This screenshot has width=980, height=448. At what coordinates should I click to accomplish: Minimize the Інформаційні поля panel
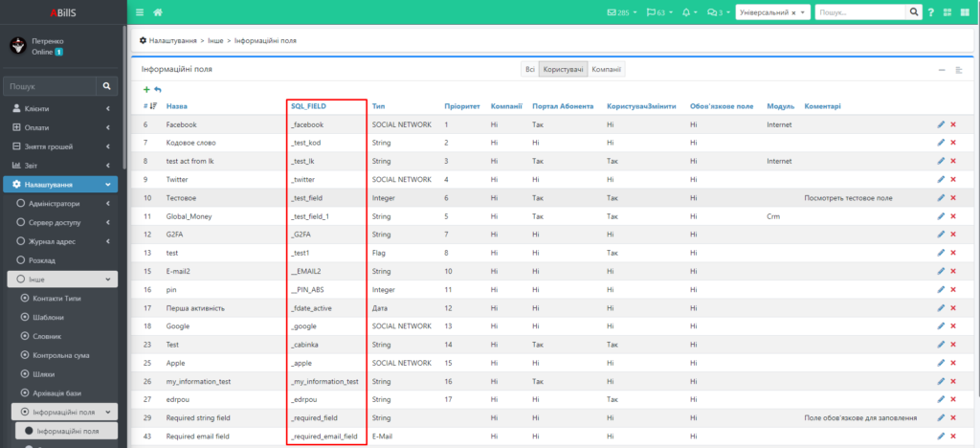coord(941,70)
